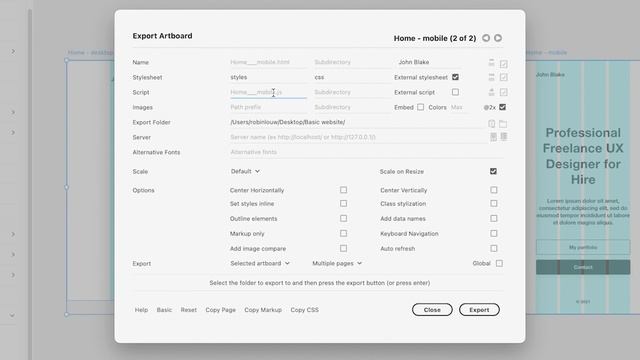
Task: Click the Export Artboard dialog title
Action: click(x=162, y=36)
